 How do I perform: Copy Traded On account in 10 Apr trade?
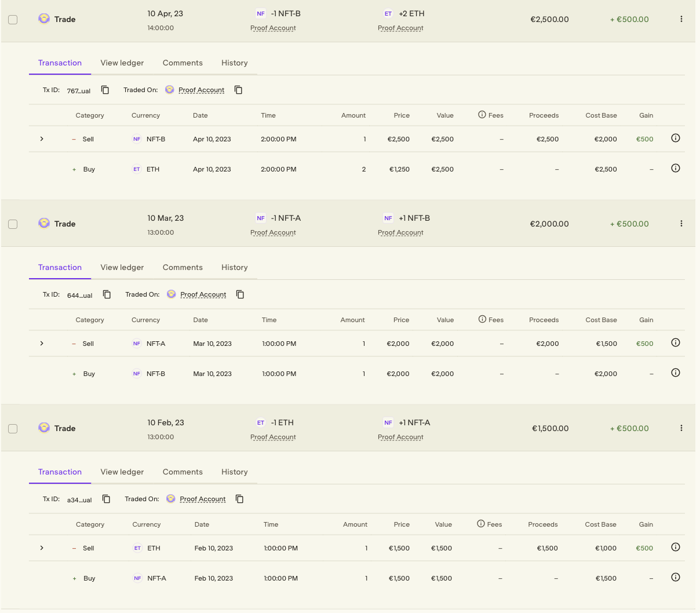point(239,90)
